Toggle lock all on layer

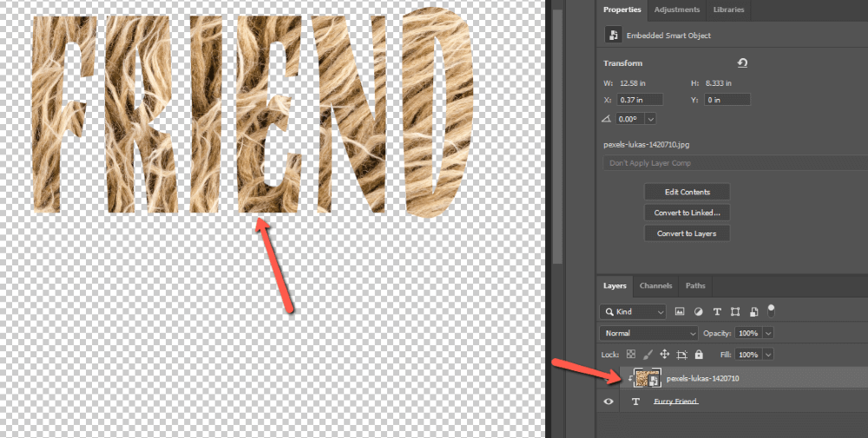[699, 355]
